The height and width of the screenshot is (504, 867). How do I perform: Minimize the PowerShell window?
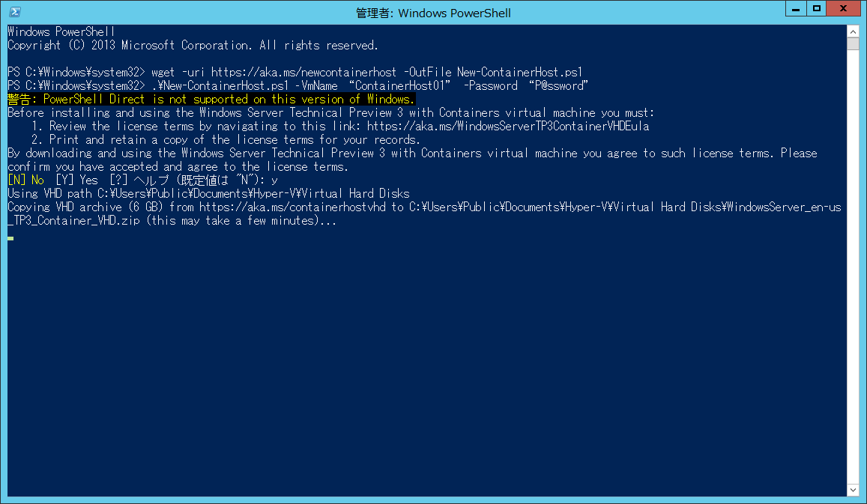796,8
